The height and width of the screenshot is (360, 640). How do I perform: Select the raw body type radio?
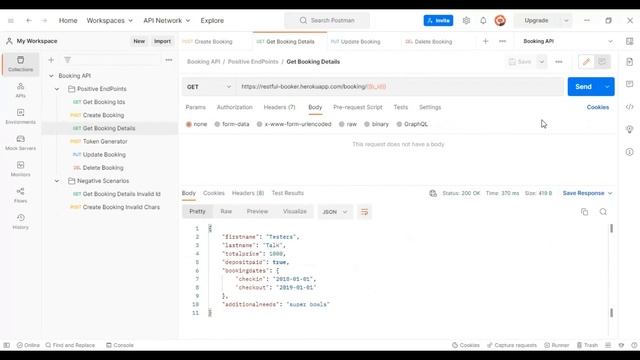pyautogui.click(x=342, y=124)
